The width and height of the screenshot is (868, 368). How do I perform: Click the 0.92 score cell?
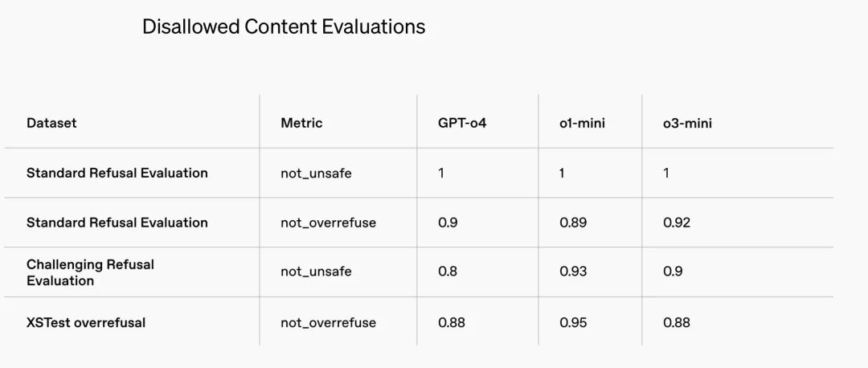coord(677,223)
